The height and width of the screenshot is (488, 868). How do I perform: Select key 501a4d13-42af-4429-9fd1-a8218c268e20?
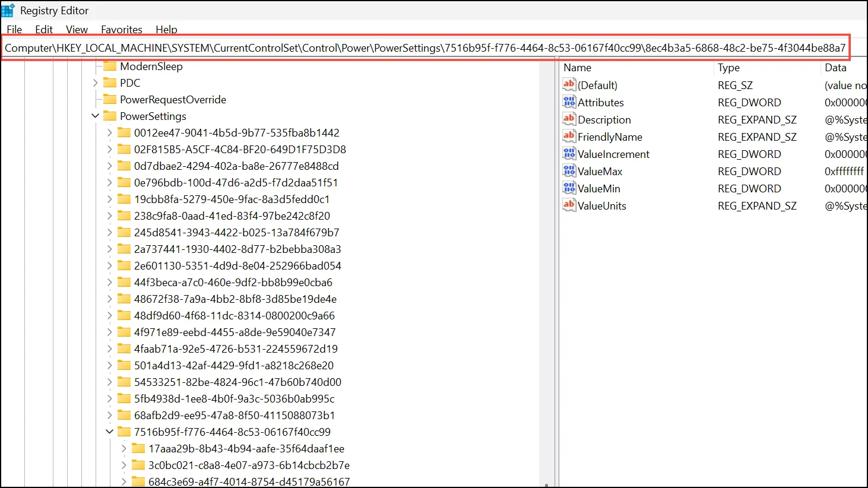(234, 365)
